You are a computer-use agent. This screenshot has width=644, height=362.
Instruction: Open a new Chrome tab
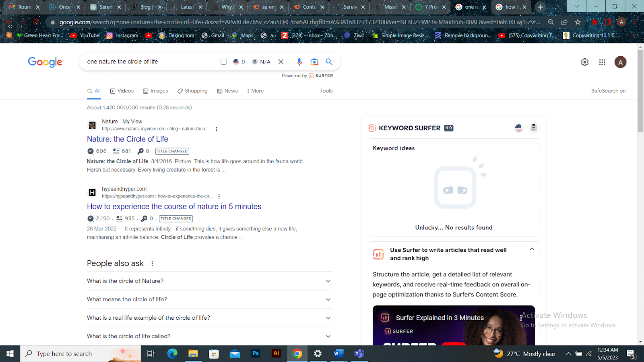tap(541, 7)
